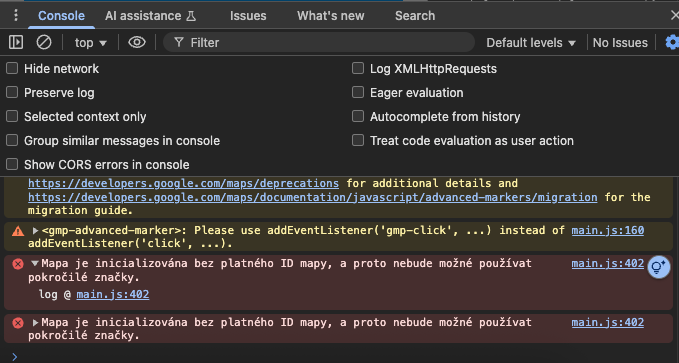The width and height of the screenshot is (679, 363).
Task: Enable Preserve log checkbox
Action: (x=12, y=92)
